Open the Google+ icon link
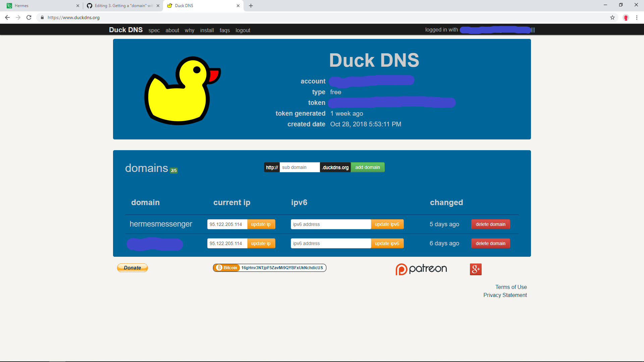Image resolution: width=644 pixels, height=362 pixels. click(x=476, y=269)
